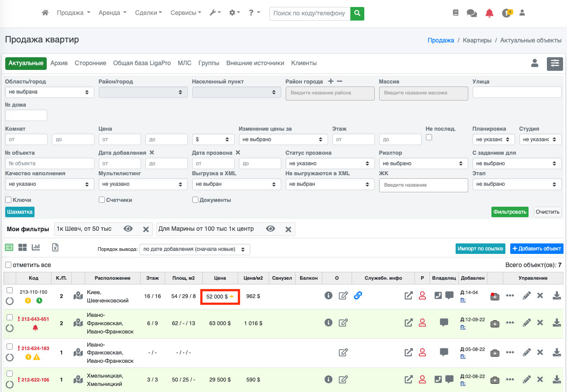Switch to tile grid view icon
567x392 pixels.
(x=22, y=247)
